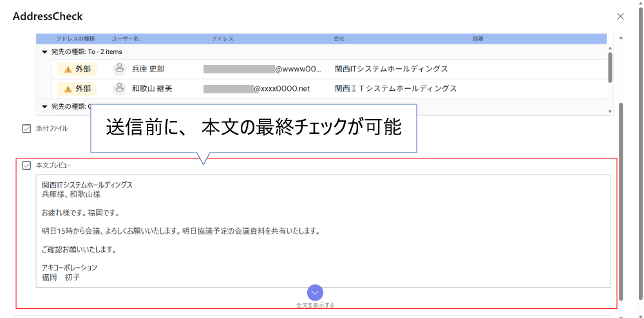Click the recipient list scrollbar down arrow
644x318 pixels.
click(x=610, y=111)
